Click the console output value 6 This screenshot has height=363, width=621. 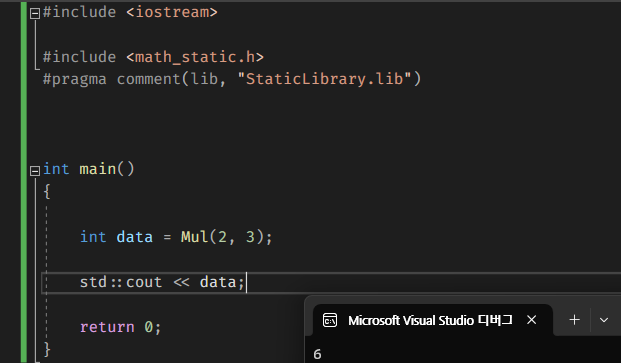point(317,354)
